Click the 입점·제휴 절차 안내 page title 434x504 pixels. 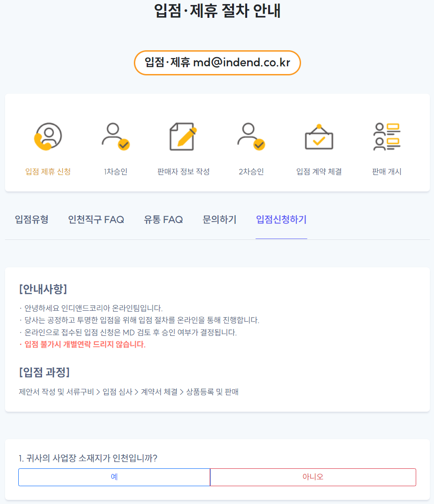pyautogui.click(x=217, y=11)
